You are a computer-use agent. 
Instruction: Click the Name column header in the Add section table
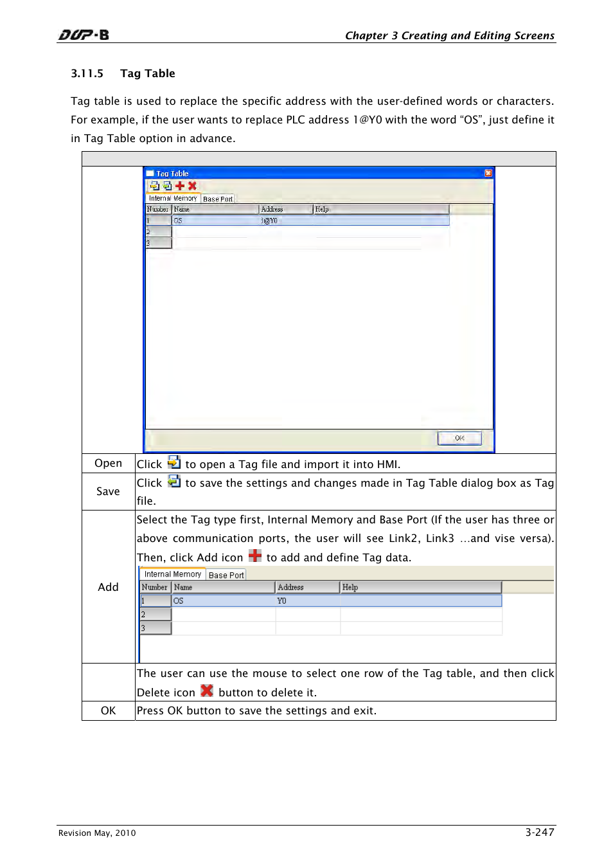[223, 587]
